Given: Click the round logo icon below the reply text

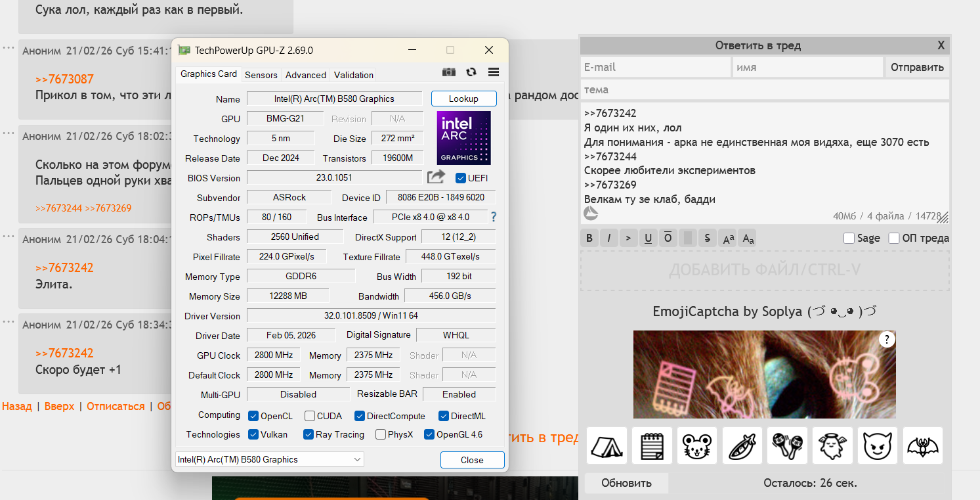Looking at the screenshot, I should (x=591, y=214).
